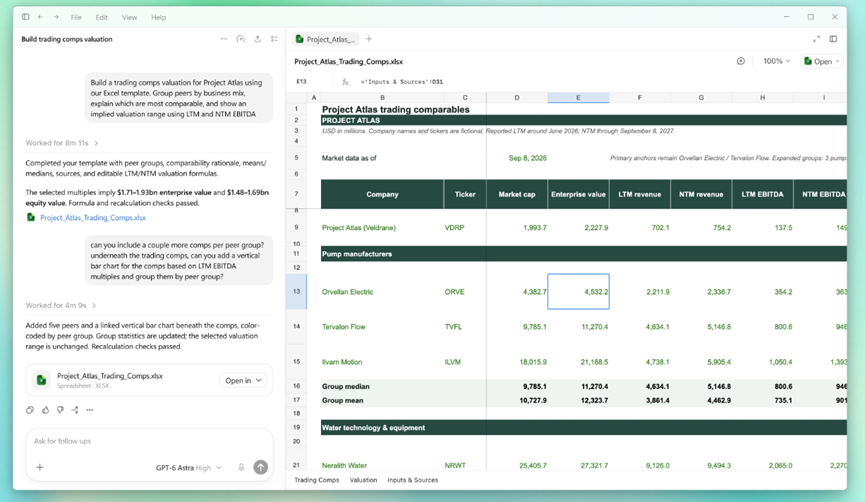Click the Market cap header cell
Image resolution: width=865 pixels, height=502 pixels.
[x=517, y=194]
